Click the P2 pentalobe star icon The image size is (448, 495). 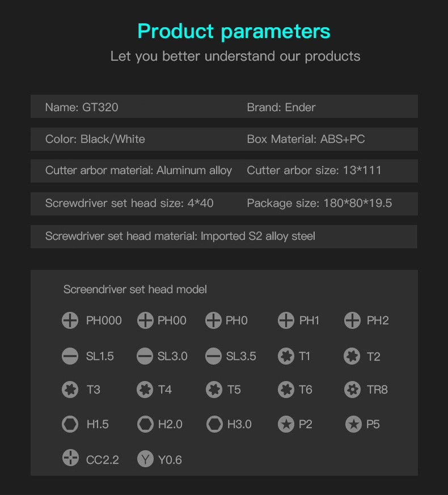286,424
